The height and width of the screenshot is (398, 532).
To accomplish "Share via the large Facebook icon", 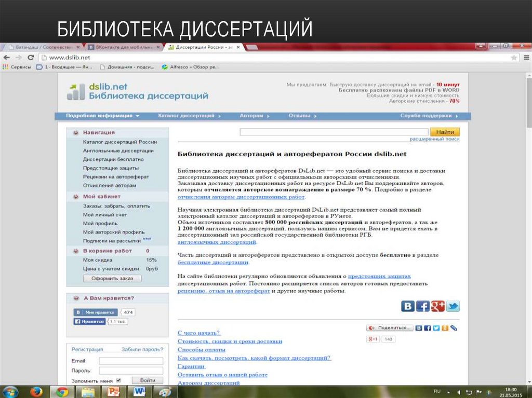I will (x=423, y=306).
